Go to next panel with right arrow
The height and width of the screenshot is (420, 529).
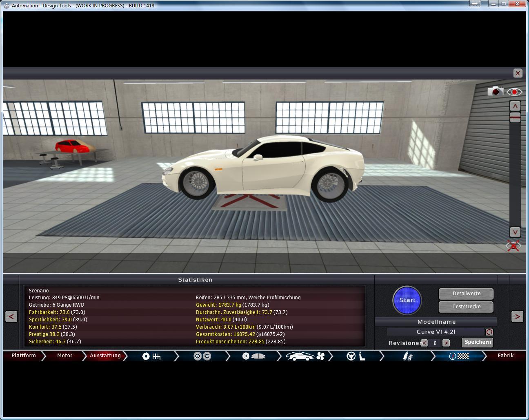[517, 316]
